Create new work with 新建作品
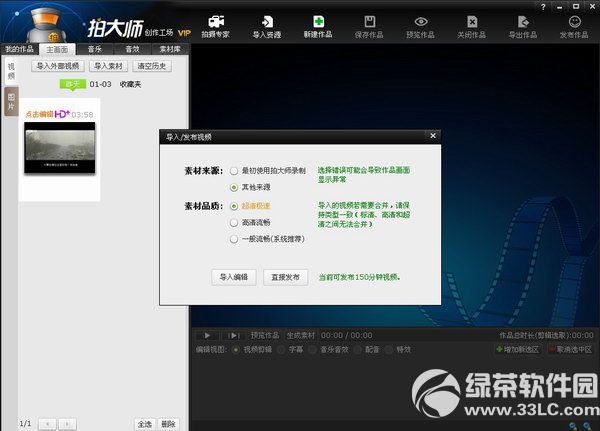The image size is (600, 431). pyautogui.click(x=318, y=26)
